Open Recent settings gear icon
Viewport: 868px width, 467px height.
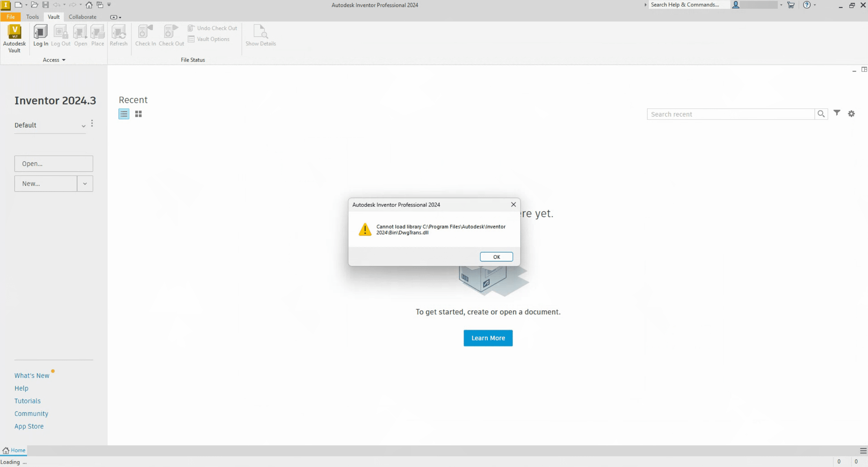tap(851, 114)
